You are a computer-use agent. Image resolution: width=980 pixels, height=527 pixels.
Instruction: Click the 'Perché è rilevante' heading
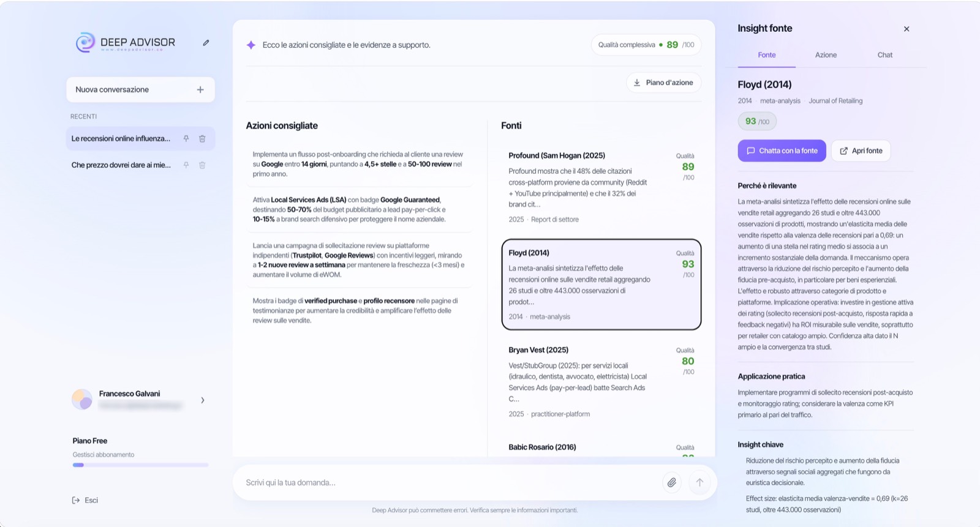pyautogui.click(x=767, y=185)
